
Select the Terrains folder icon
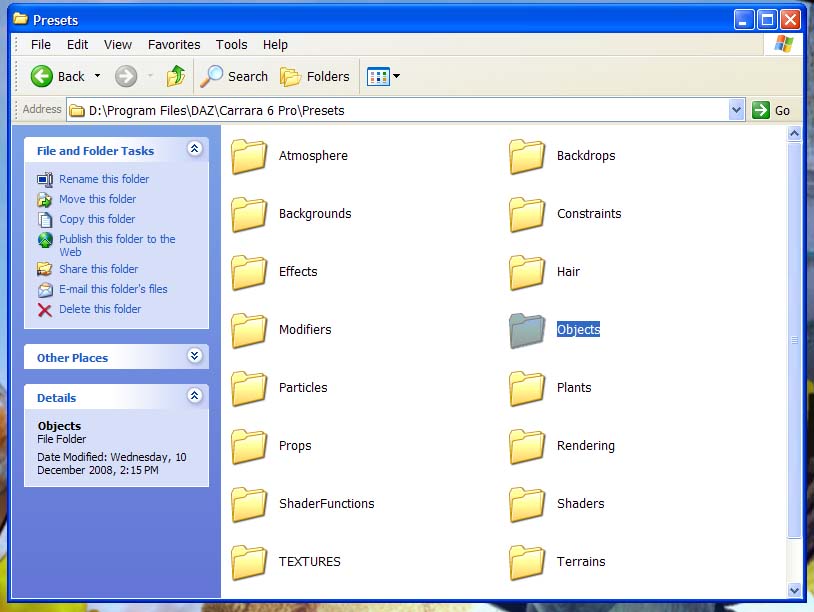point(527,562)
